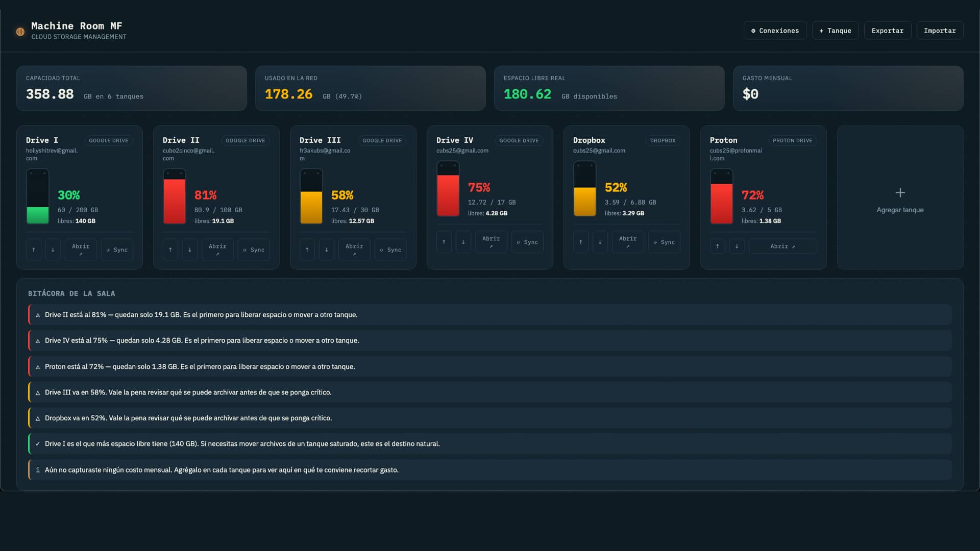Click the Usado en la Red 178.26 card
The width and height of the screenshot is (980, 551).
pos(371,88)
